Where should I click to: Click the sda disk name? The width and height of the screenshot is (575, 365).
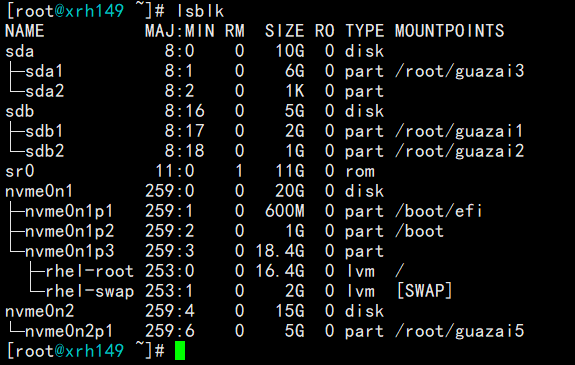tap(19, 51)
